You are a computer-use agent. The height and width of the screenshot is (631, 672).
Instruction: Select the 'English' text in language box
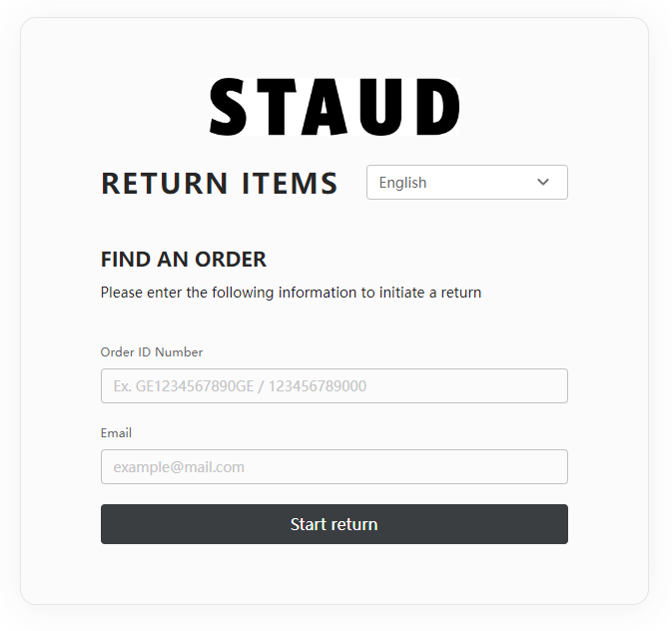click(x=402, y=183)
